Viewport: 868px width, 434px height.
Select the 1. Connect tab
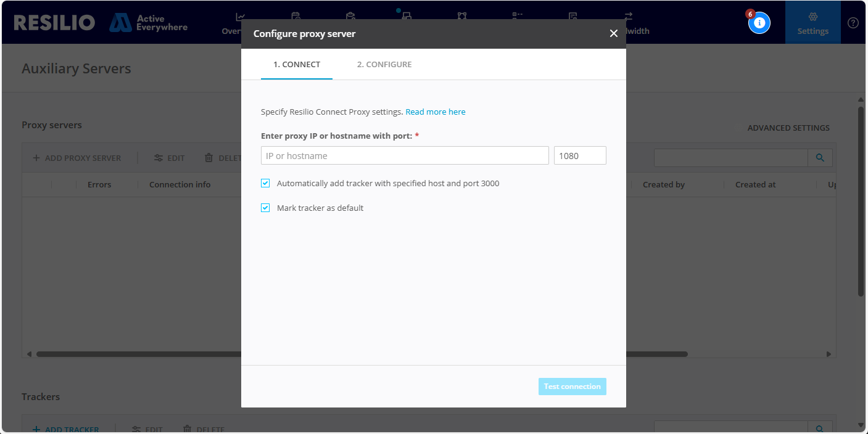tap(297, 64)
